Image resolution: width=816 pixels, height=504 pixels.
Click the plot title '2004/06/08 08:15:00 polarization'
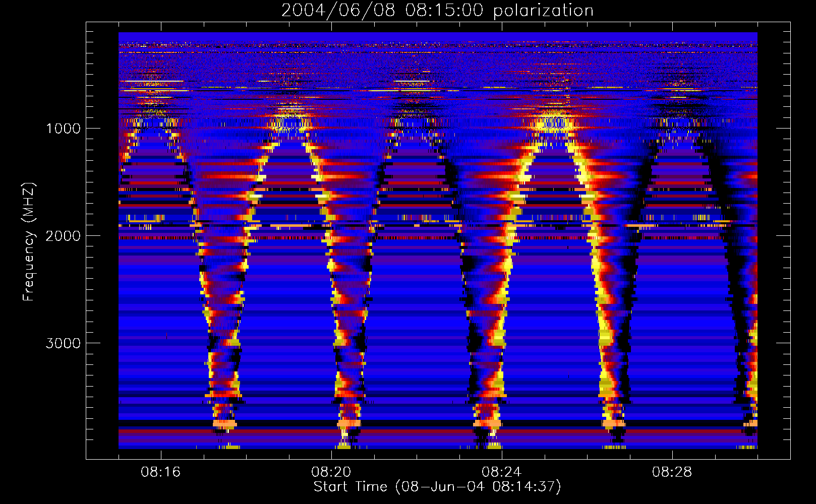(x=437, y=11)
